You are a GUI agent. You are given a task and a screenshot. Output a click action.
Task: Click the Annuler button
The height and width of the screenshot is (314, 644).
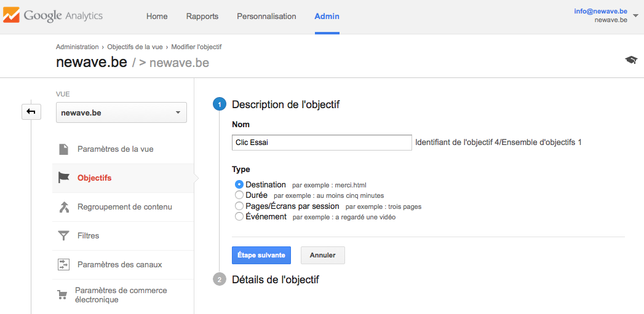point(323,255)
